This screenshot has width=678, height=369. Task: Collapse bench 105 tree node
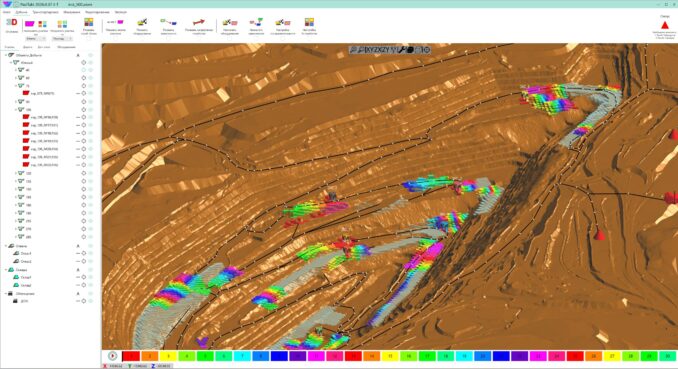tap(16, 109)
